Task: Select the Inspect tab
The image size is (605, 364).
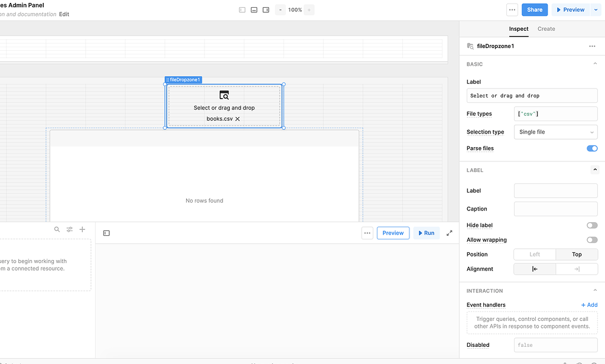Action: point(519,28)
